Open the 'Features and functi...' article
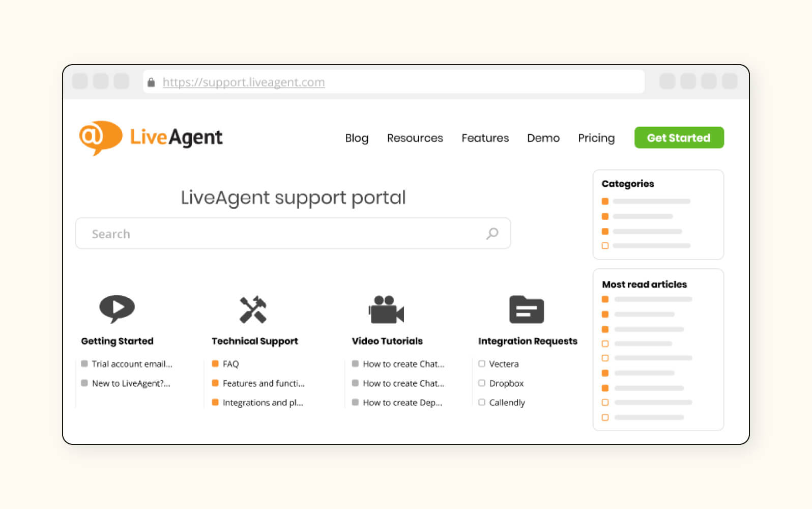This screenshot has height=509, width=812. [264, 383]
